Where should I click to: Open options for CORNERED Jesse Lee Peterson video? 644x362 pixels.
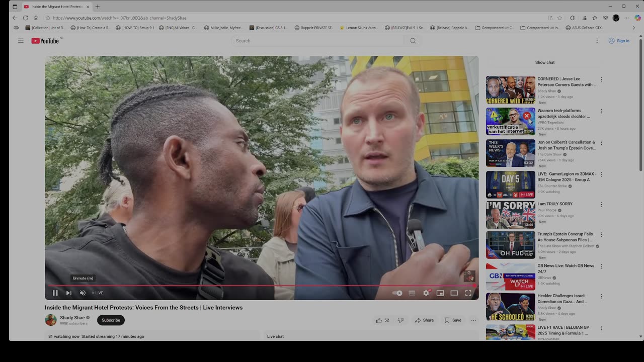(601, 79)
